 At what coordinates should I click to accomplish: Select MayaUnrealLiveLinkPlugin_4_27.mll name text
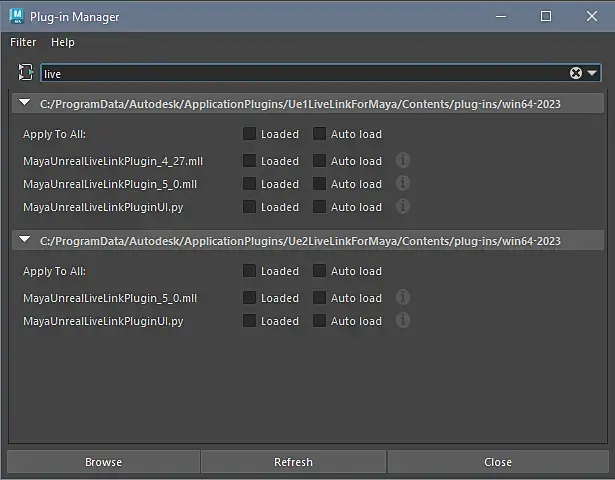tap(113, 161)
